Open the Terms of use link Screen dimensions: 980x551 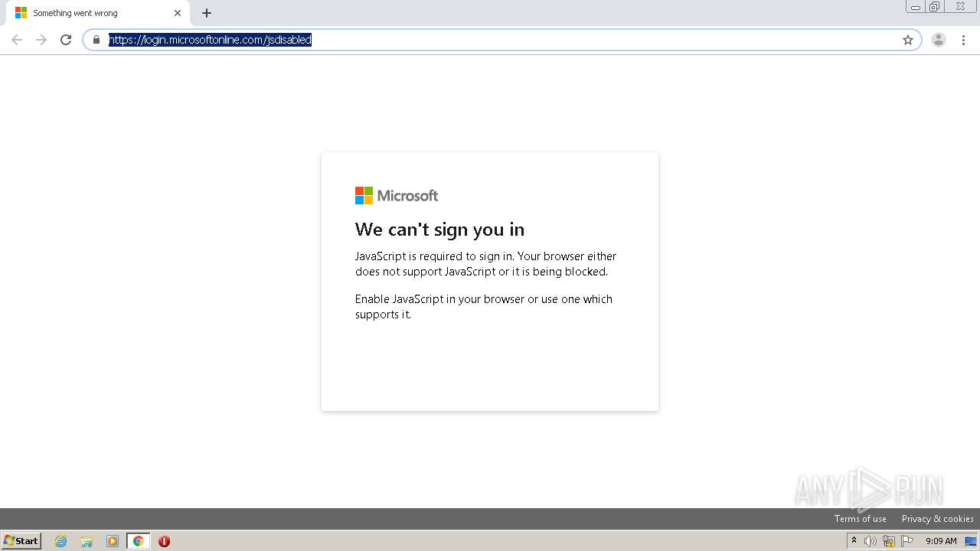click(x=861, y=519)
